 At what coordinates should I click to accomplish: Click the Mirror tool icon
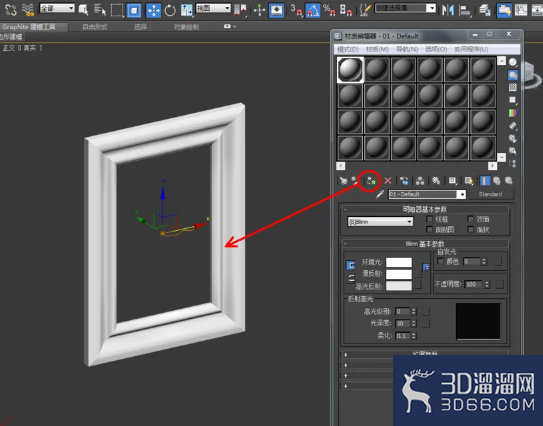448,10
